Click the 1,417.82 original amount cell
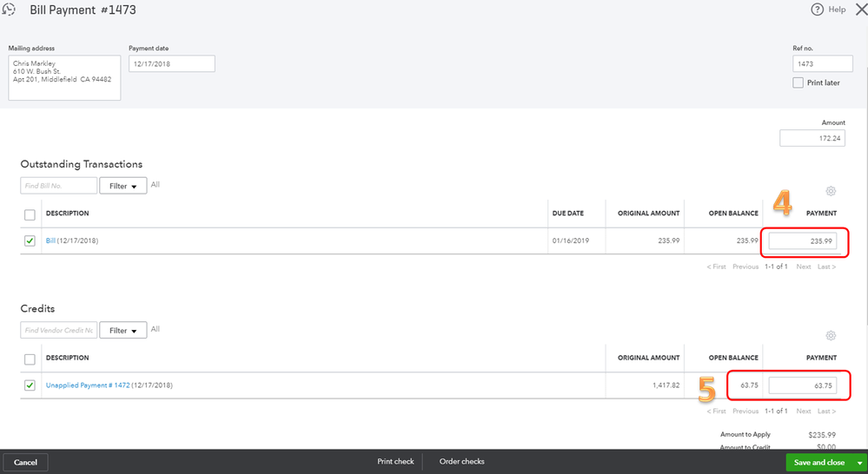The width and height of the screenshot is (868, 474). 666,385
